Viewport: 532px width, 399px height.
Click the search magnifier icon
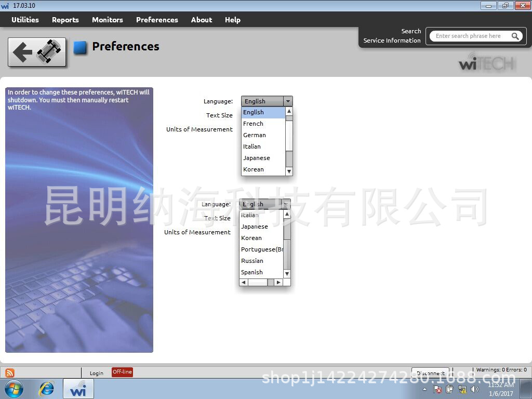pyautogui.click(x=515, y=36)
